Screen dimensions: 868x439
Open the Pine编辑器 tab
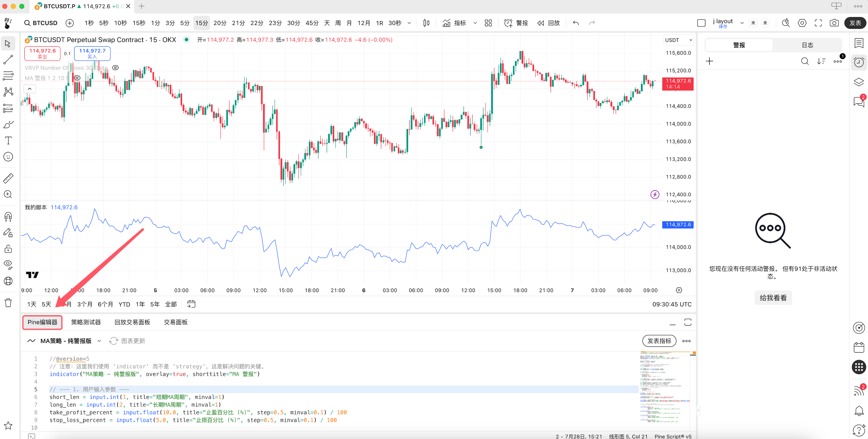pos(42,322)
